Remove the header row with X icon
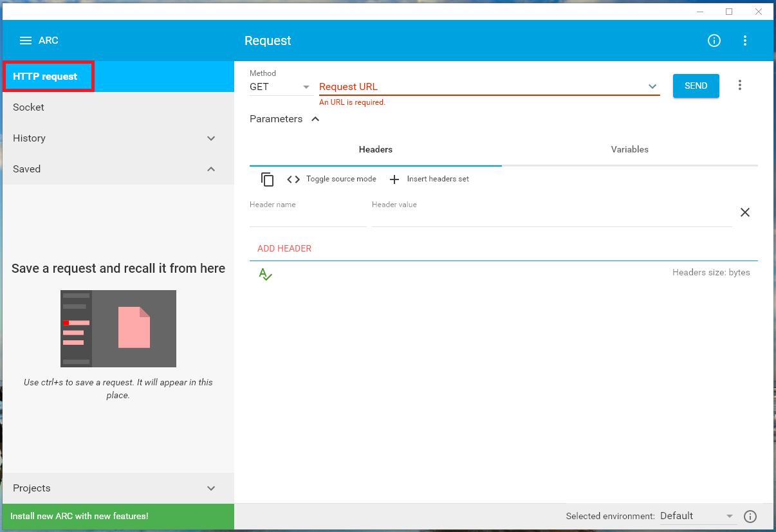Image resolution: width=776 pixels, height=532 pixels. pyautogui.click(x=745, y=212)
